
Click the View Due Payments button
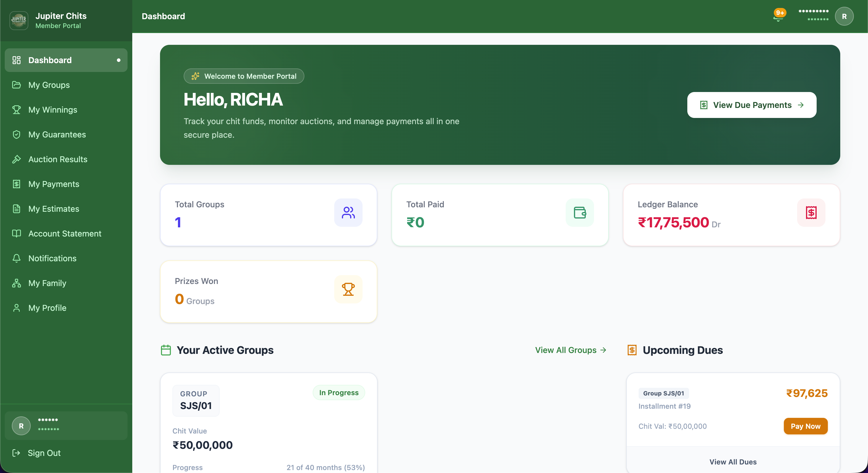click(x=751, y=105)
